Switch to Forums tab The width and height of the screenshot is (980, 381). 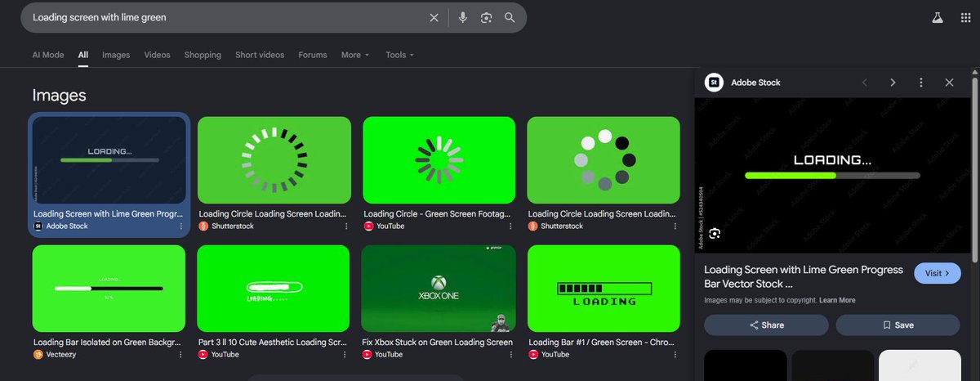[x=313, y=55]
